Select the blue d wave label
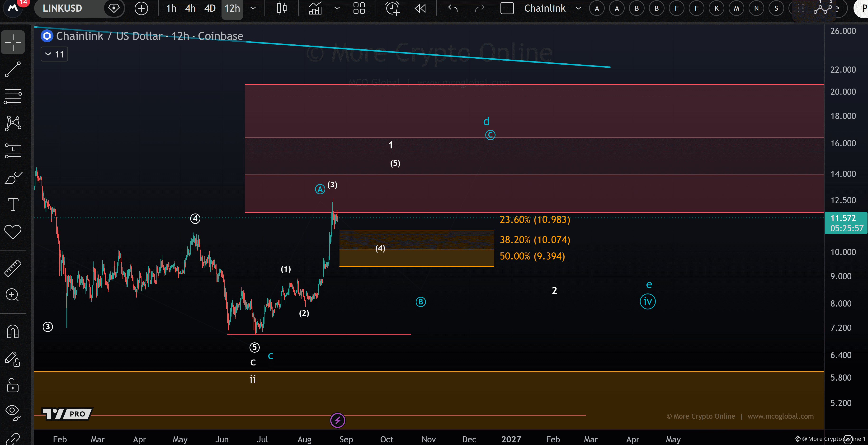868x445 pixels. (x=486, y=121)
